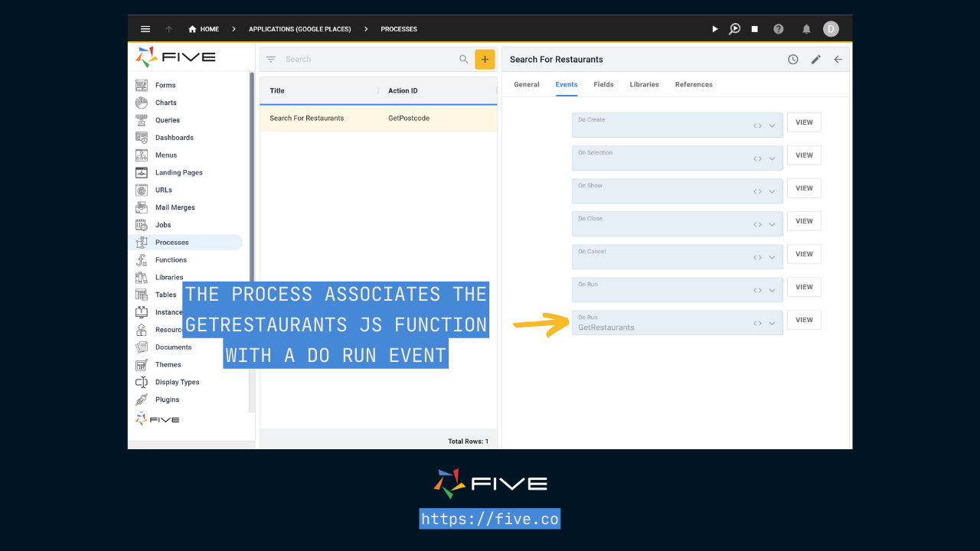
Task: Click VIEW button for Do Run
Action: [804, 320]
